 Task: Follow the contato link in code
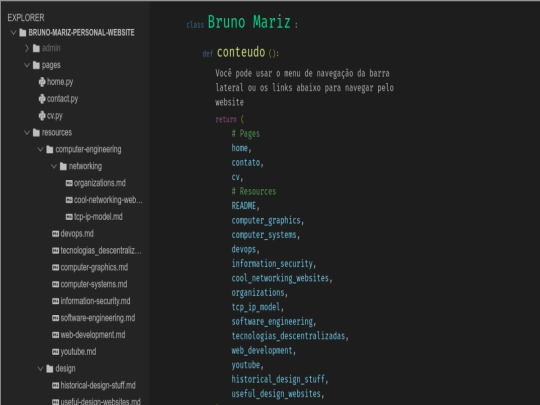pos(246,163)
